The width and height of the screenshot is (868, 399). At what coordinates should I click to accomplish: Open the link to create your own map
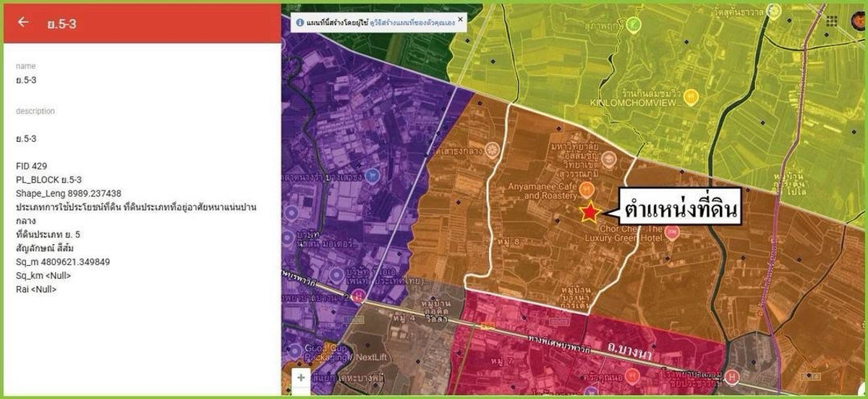[x=419, y=23]
